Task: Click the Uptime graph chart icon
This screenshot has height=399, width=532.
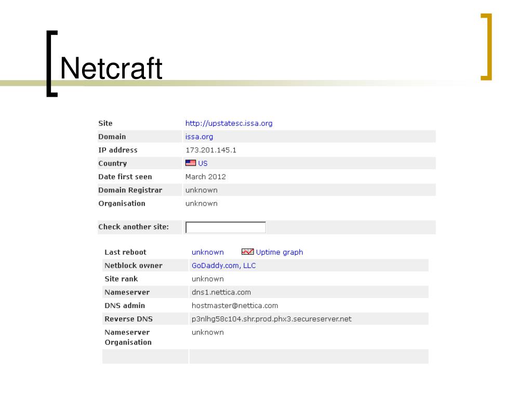Action: 247,251
